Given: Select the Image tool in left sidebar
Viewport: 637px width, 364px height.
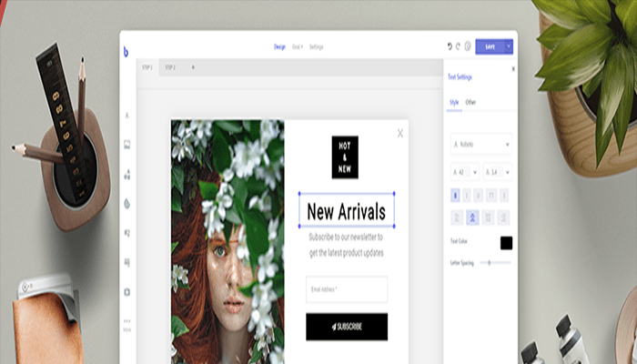Looking at the screenshot, I should click(x=127, y=144).
